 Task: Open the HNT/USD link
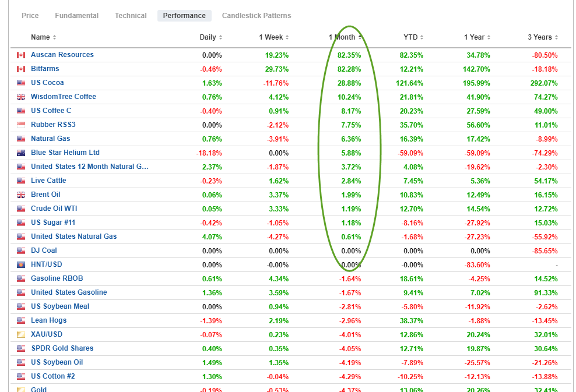[46, 264]
